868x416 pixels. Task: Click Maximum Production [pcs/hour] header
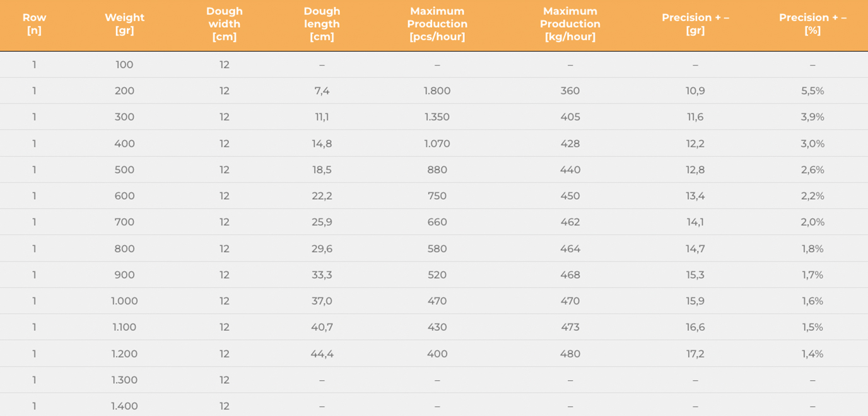(x=437, y=24)
